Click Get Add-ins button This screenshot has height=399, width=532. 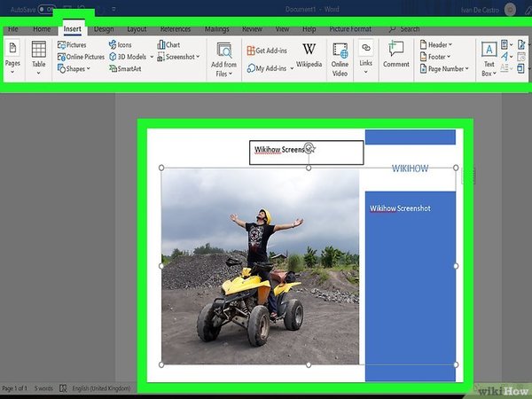pos(271,51)
